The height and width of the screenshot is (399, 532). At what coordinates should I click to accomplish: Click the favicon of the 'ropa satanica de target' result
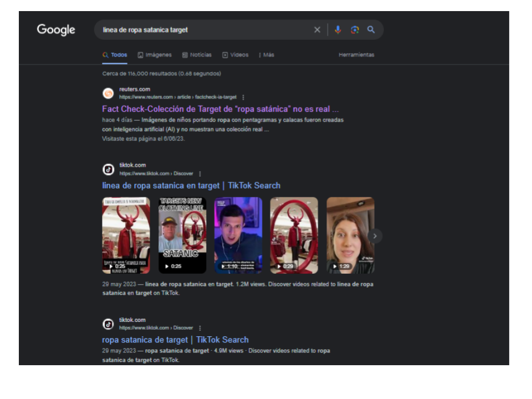(x=108, y=324)
